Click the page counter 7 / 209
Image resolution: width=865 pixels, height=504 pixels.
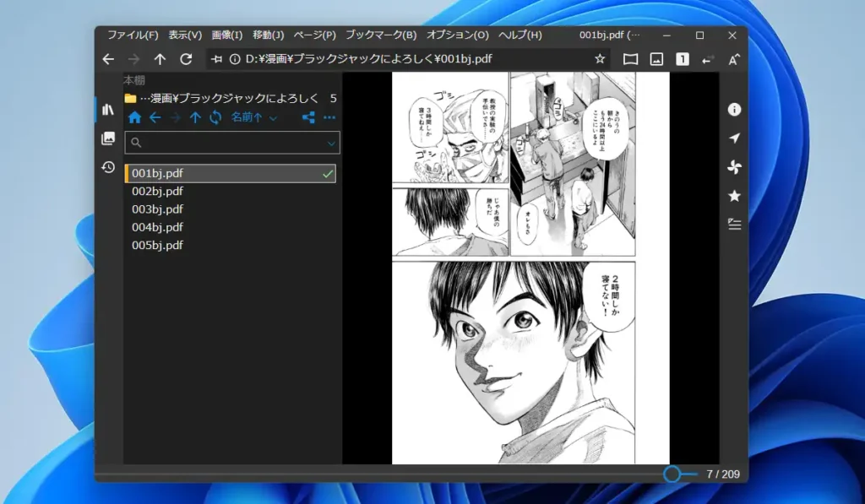[x=723, y=474]
